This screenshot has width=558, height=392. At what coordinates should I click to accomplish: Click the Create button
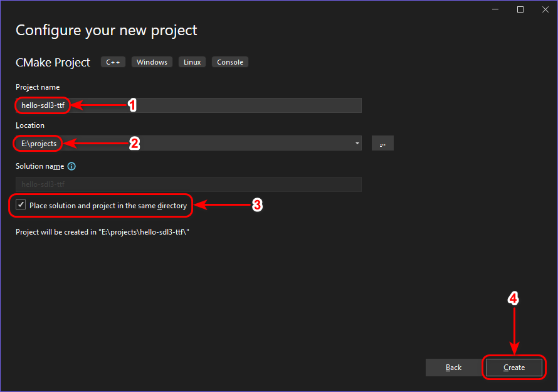(x=514, y=368)
